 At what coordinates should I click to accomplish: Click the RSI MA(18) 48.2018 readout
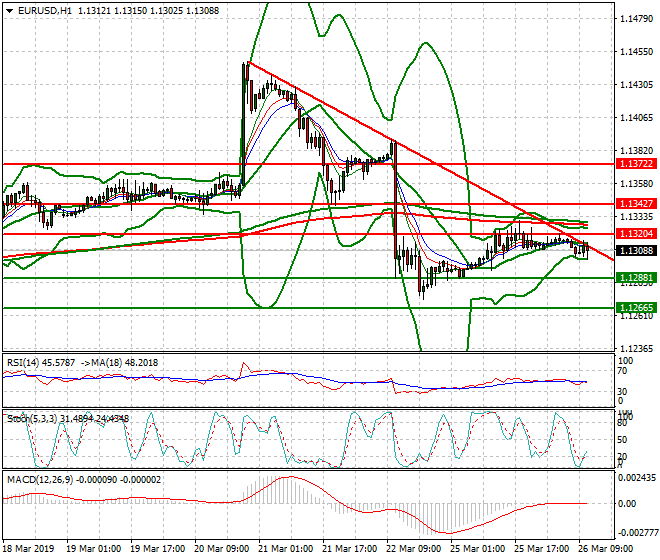(119, 363)
